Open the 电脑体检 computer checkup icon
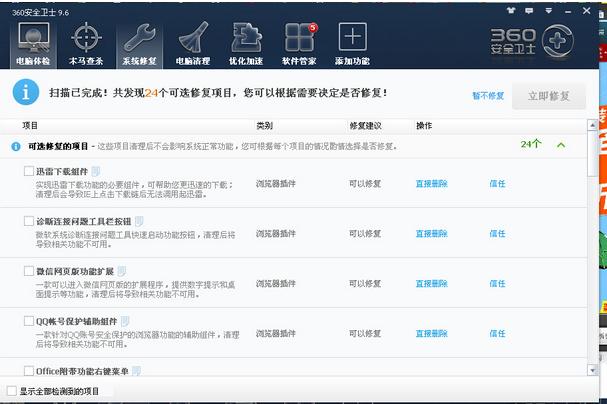 click(x=33, y=43)
